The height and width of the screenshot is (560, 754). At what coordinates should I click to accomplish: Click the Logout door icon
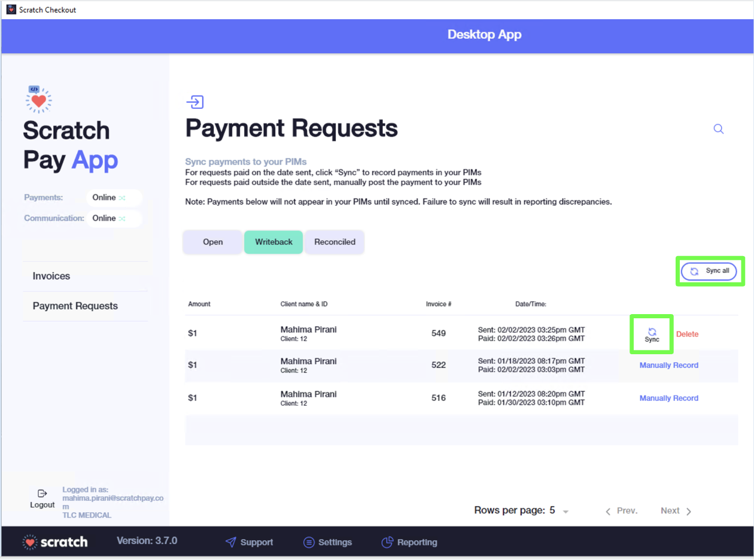[x=42, y=494]
